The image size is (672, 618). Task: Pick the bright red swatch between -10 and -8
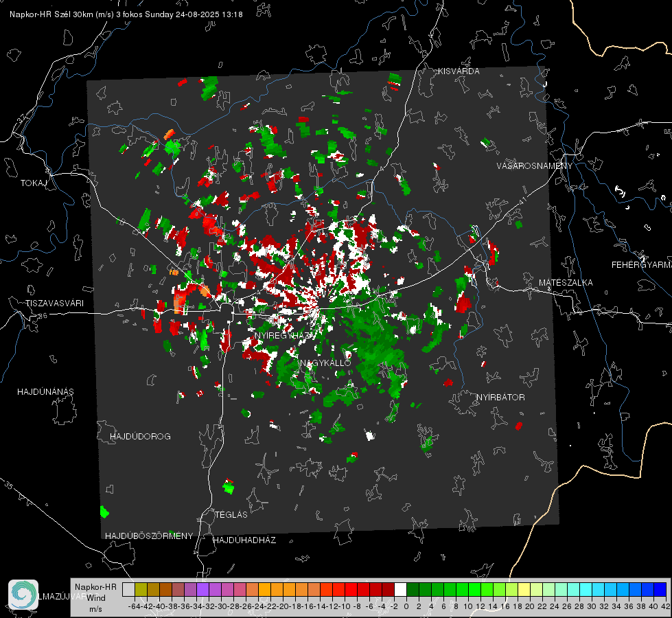point(351,590)
